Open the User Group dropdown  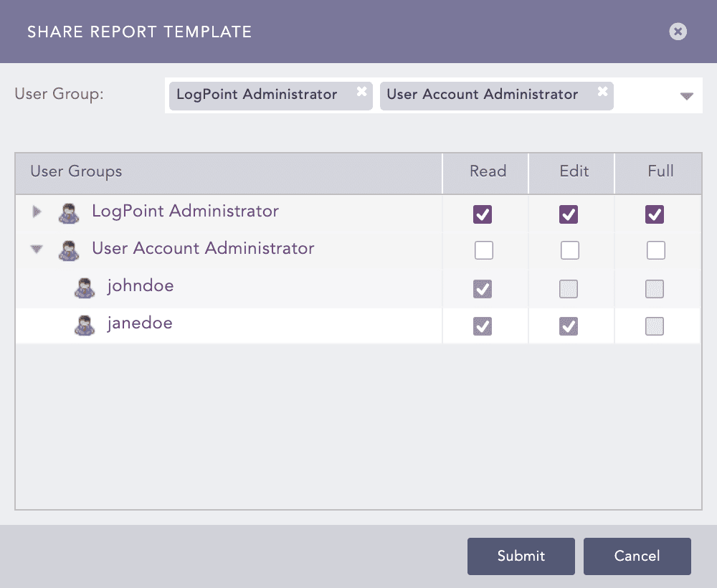point(686,95)
